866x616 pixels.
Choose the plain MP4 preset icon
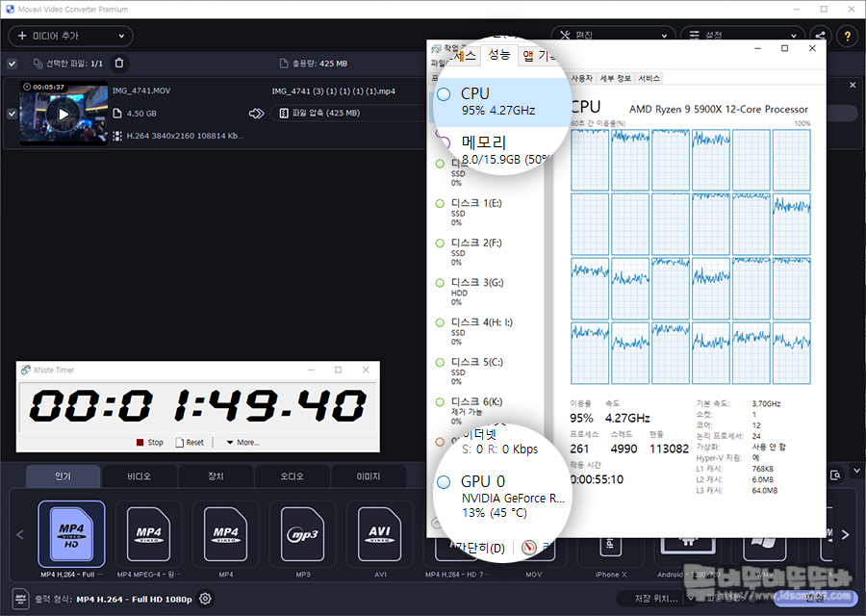[225, 533]
